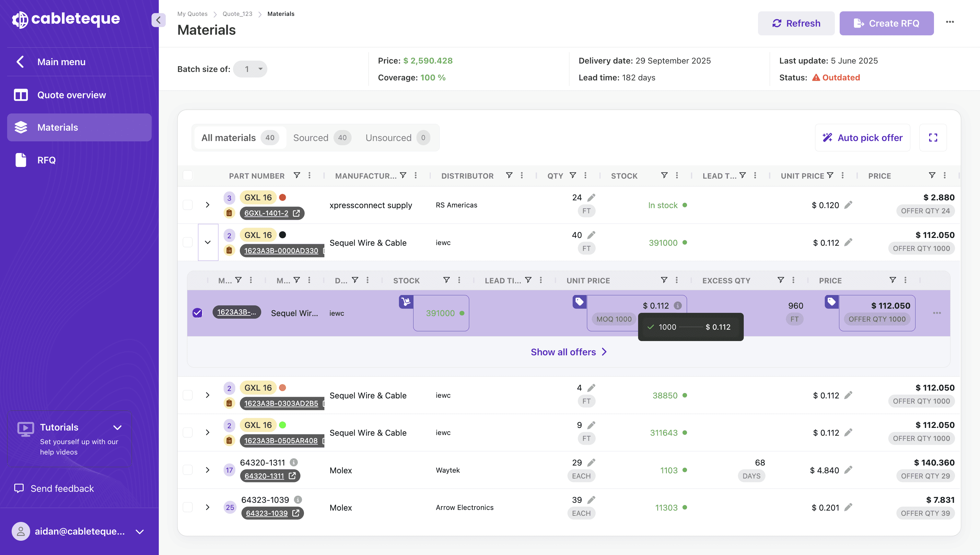
Task: Open Quote overview in the sidebar
Action: click(72, 95)
